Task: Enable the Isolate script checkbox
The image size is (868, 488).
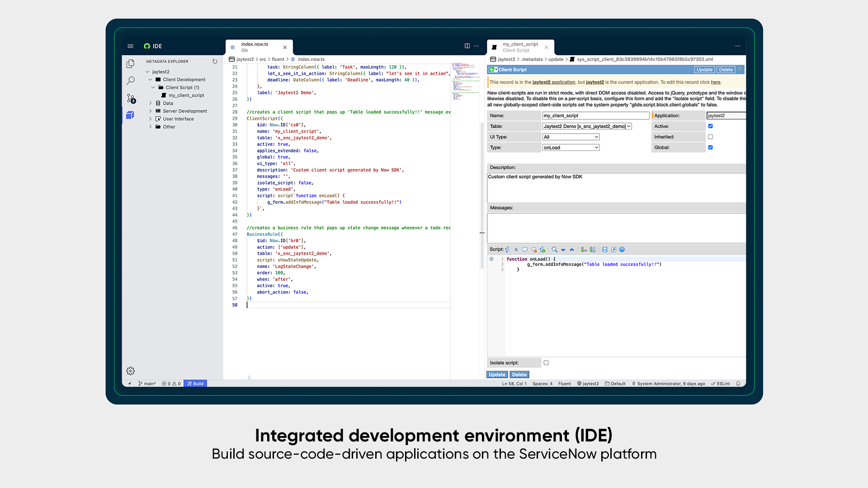Action: click(x=546, y=363)
